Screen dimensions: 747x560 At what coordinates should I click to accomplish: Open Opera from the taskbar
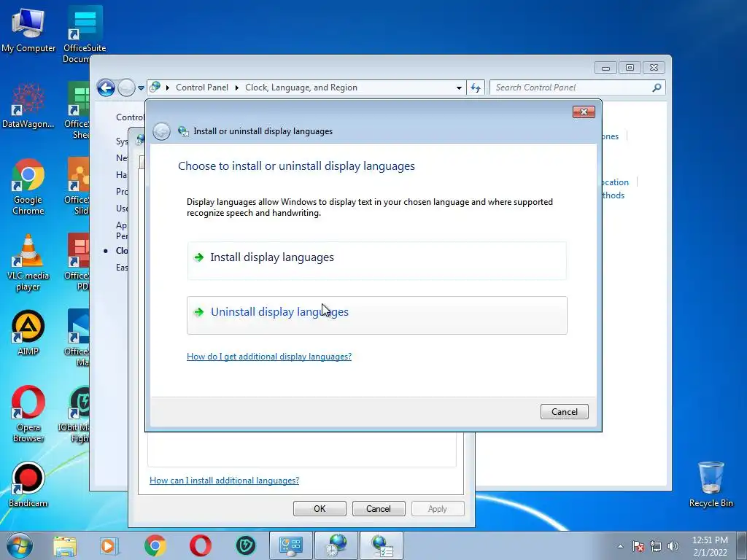pos(201,545)
